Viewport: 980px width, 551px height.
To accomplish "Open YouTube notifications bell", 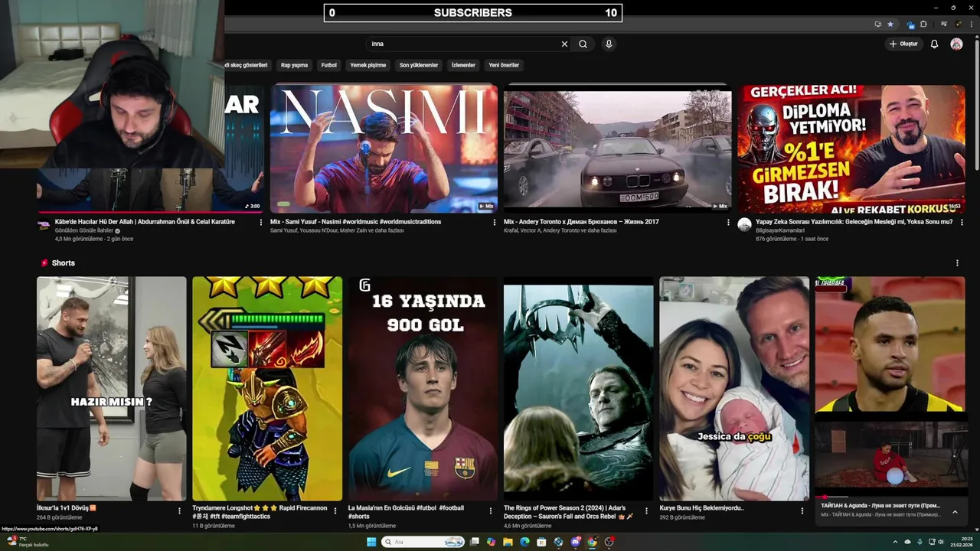I will tap(934, 44).
